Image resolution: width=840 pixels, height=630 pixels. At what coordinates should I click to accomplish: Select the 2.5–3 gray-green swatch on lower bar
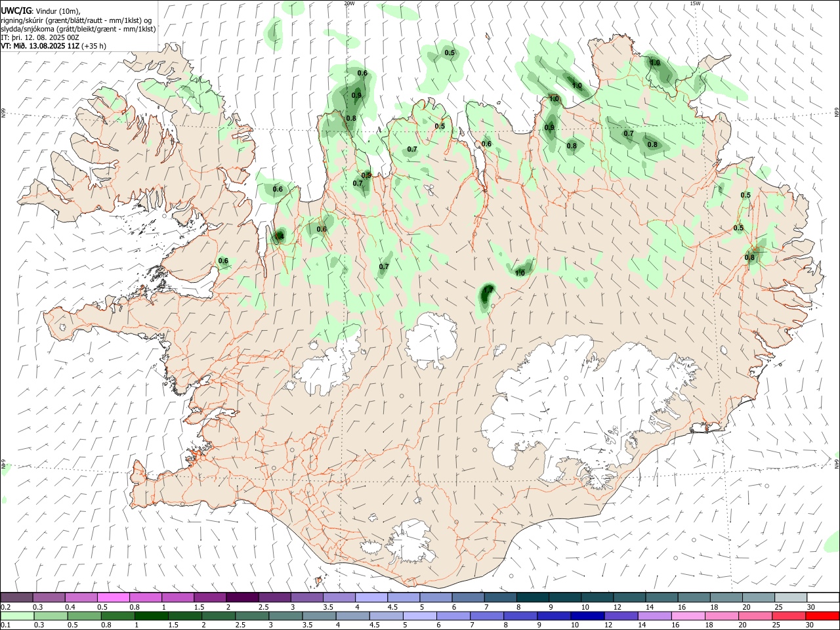252,616
